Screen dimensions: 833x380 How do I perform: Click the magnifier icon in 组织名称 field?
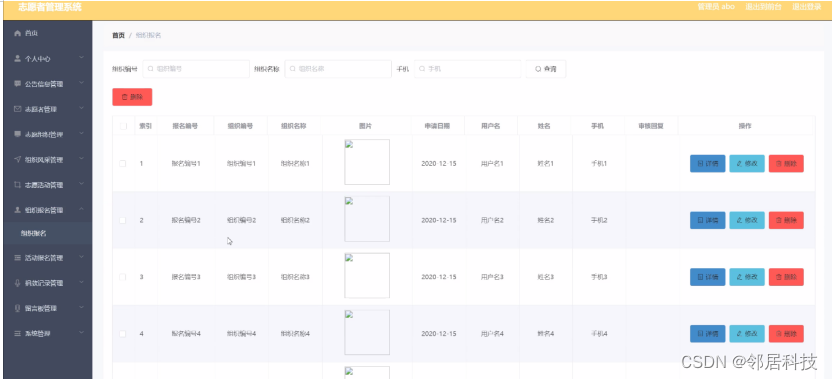[292, 69]
